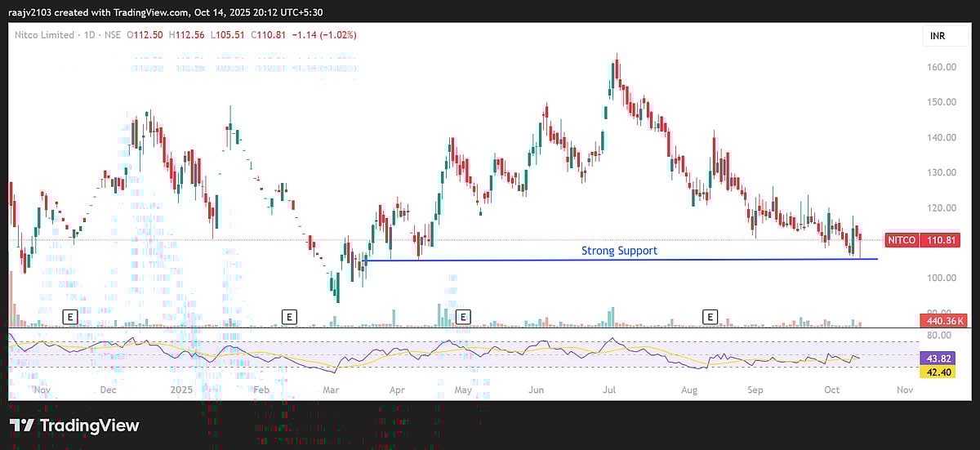Open the earnings marker near August
This screenshot has width=980, height=450.
710,316
